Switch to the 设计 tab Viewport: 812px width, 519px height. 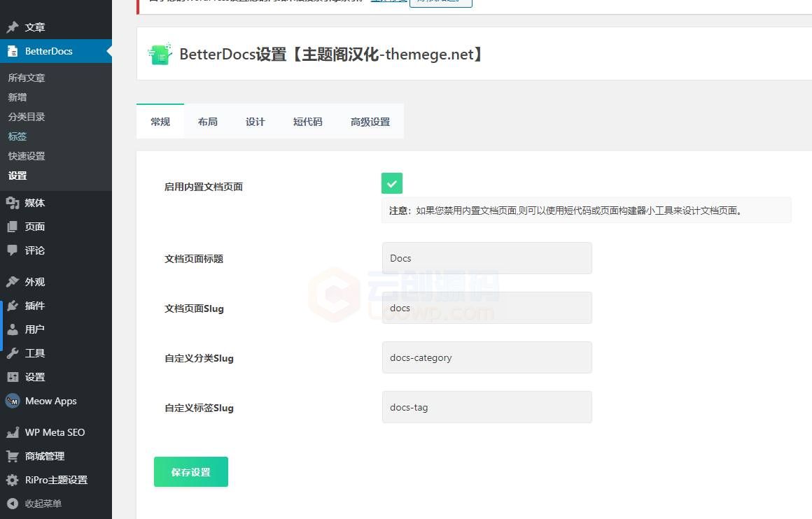255,122
